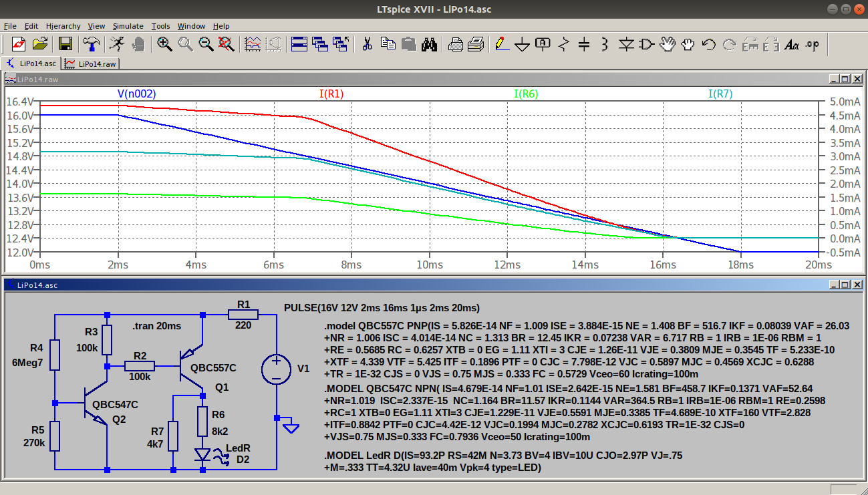Viewport: 868px width, 495px height.
Task: Click the LiPo14.raw plot window title bar
Action: click(433, 79)
